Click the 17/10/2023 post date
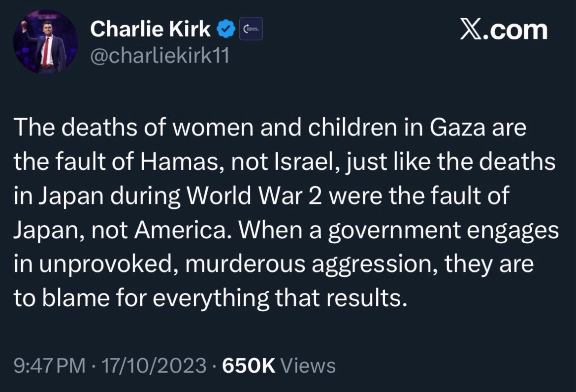 tap(154, 365)
